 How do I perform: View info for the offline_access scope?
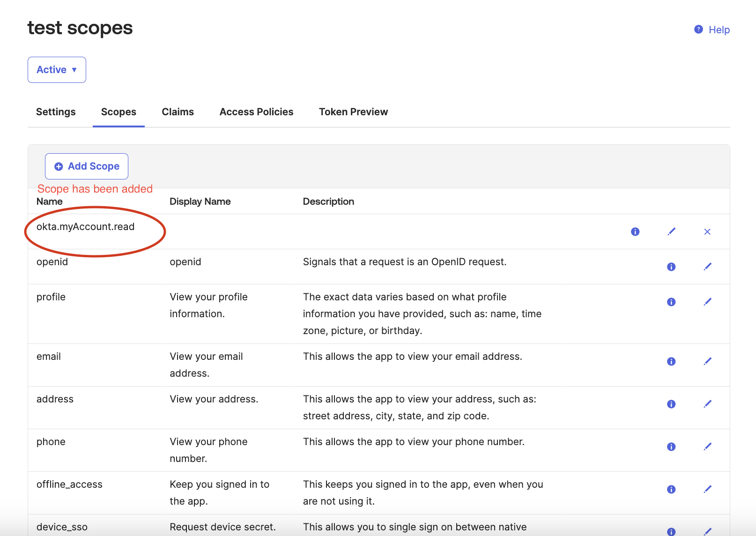click(x=671, y=489)
